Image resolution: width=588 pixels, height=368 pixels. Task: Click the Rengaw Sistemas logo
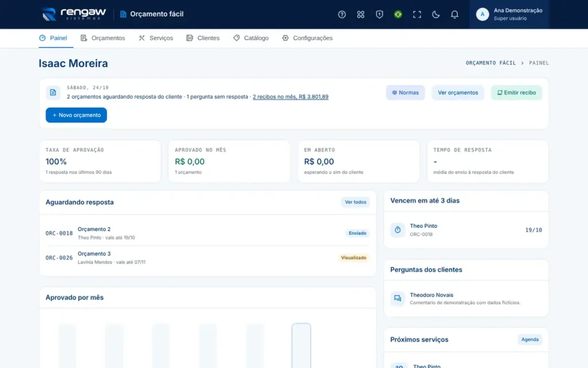(74, 14)
